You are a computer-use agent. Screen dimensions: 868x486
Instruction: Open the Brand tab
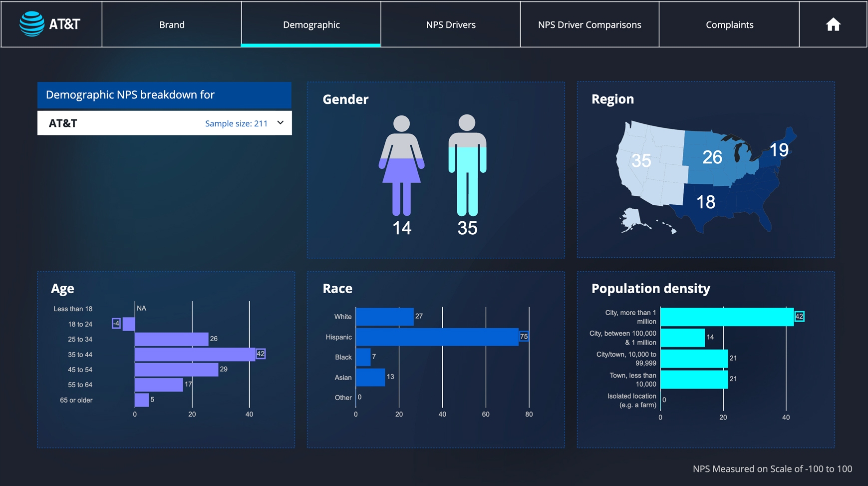click(x=172, y=24)
